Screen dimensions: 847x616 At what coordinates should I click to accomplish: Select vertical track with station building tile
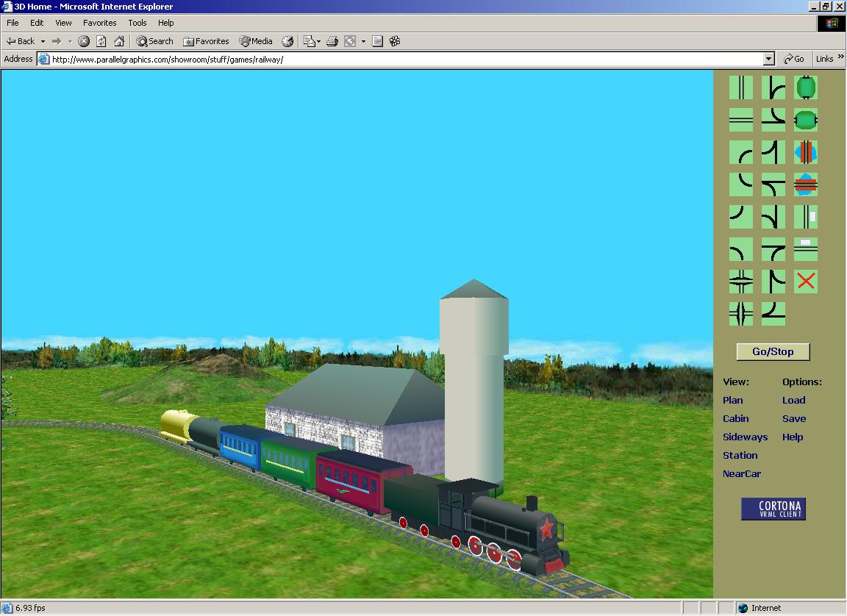click(805, 217)
